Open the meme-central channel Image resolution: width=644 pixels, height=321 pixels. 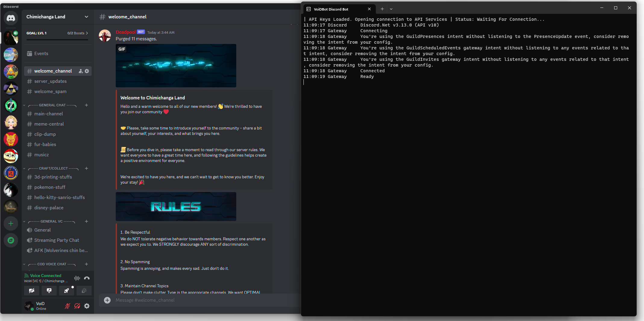click(58, 124)
